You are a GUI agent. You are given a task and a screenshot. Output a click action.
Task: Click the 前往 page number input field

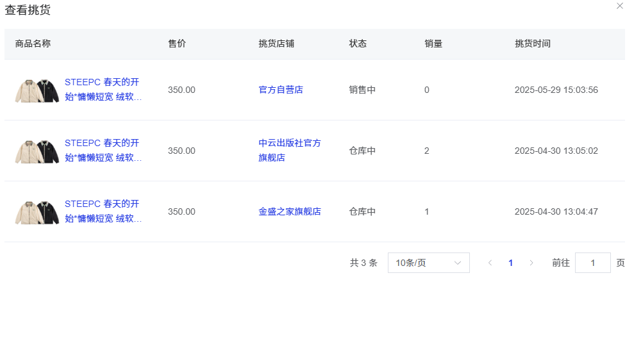click(x=592, y=263)
